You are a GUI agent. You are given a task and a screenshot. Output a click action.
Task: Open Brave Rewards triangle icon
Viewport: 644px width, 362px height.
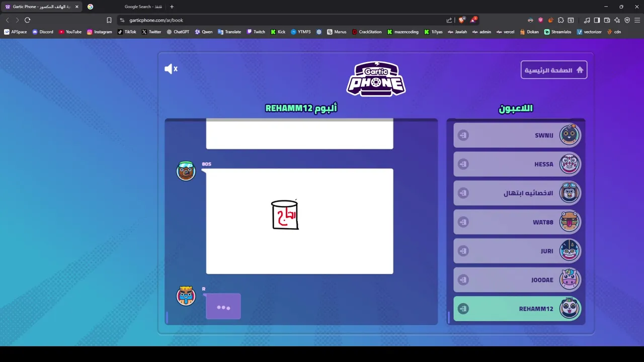pos(473,20)
